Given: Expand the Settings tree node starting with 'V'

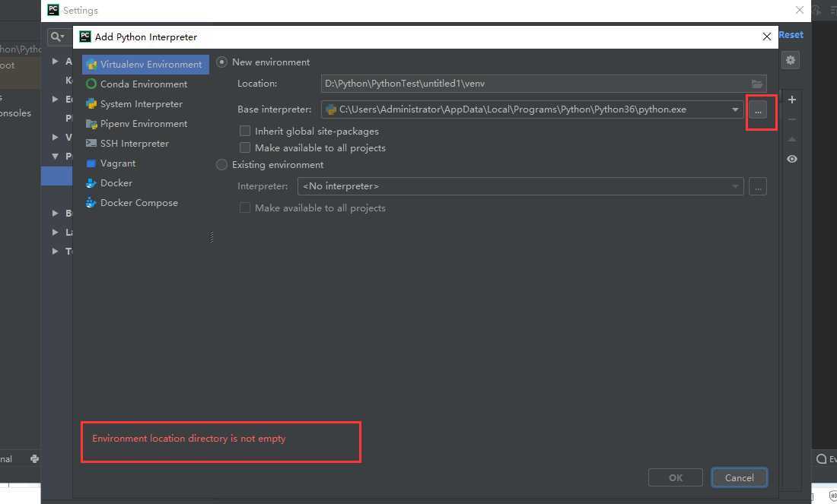Looking at the screenshot, I should pos(55,137).
